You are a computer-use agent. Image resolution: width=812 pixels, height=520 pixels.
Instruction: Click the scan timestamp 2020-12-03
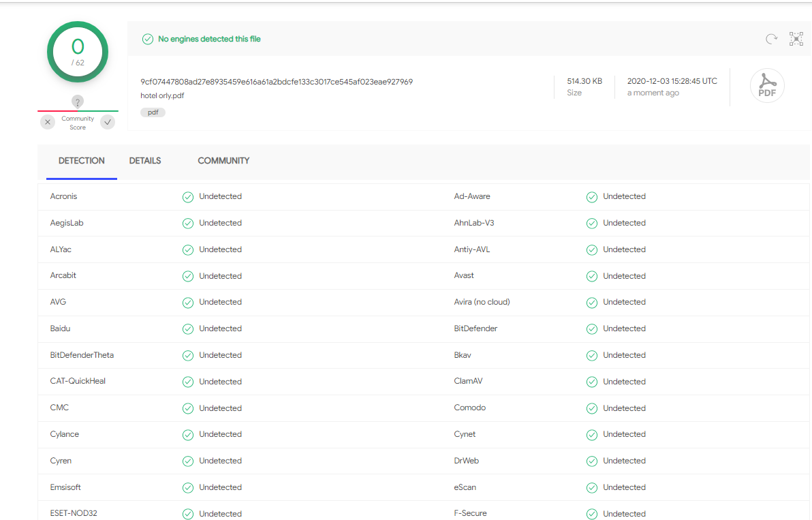point(672,80)
